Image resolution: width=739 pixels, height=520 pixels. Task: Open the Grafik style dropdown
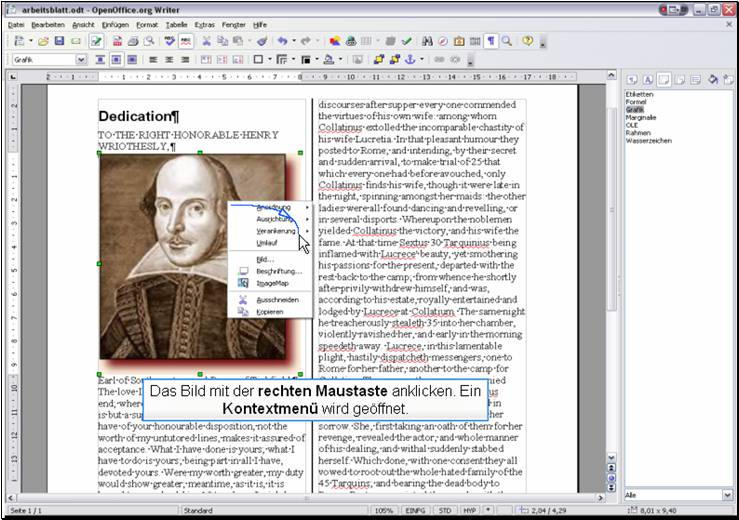click(x=82, y=60)
